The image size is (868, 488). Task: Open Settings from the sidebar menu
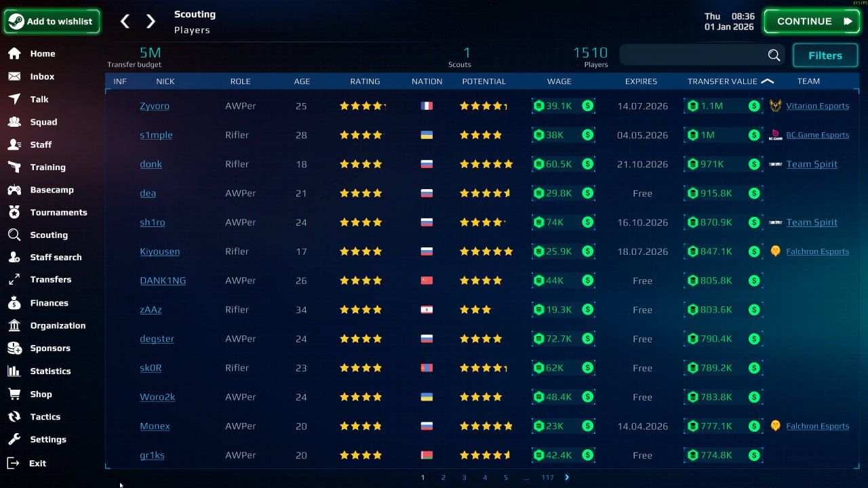(x=15, y=439)
